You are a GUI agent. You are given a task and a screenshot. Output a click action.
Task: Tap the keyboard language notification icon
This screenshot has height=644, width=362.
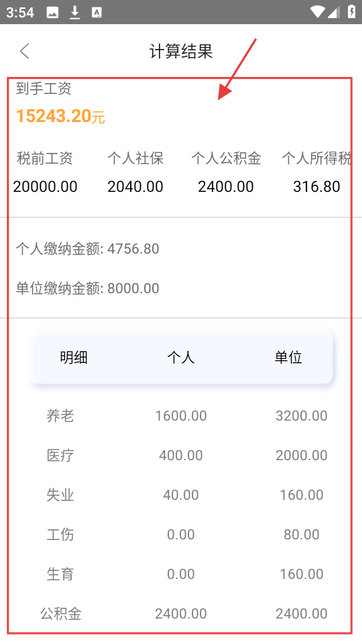pyautogui.click(x=97, y=13)
